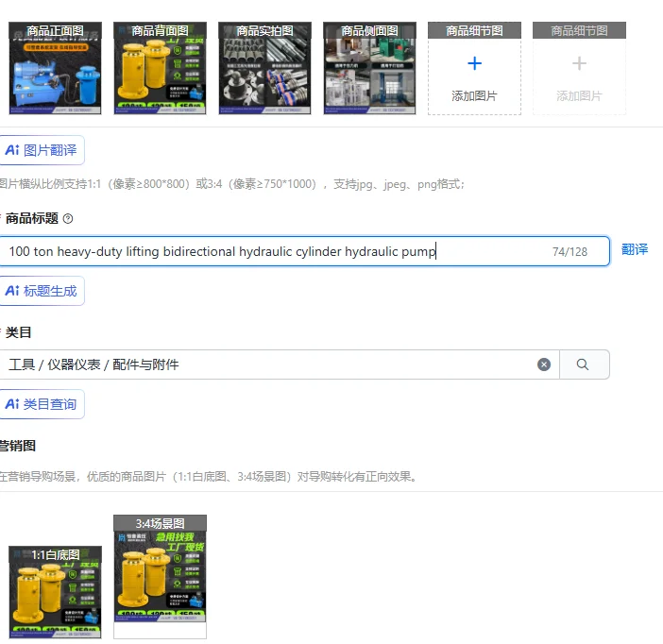Open the 1:1白底图 marketing thumbnail
This screenshot has width=663, height=644.
click(55, 592)
